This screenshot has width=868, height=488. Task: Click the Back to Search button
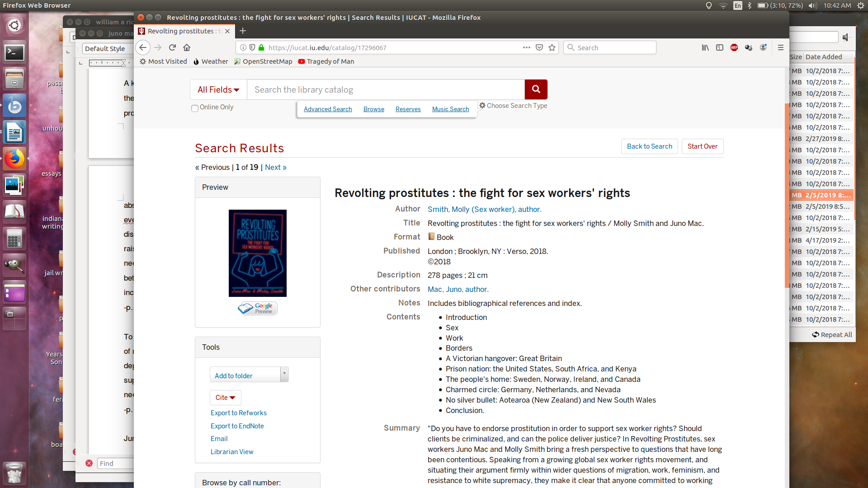point(649,146)
